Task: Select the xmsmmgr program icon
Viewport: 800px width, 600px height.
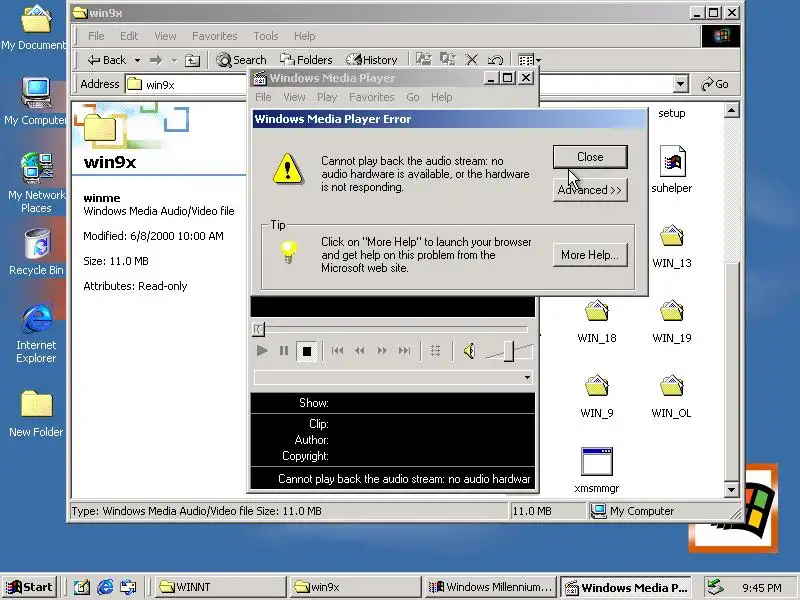Action: [x=596, y=470]
